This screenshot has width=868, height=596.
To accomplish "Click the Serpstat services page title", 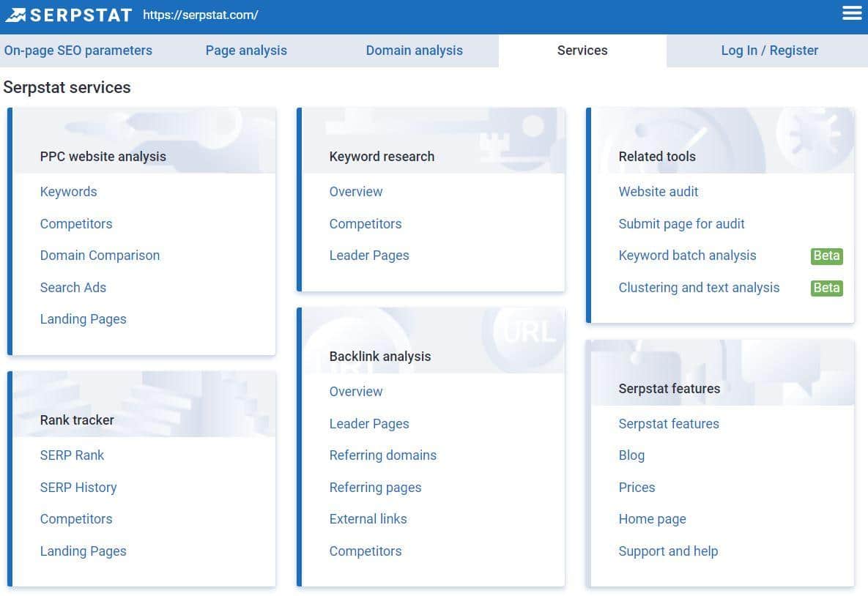I will pos(67,87).
